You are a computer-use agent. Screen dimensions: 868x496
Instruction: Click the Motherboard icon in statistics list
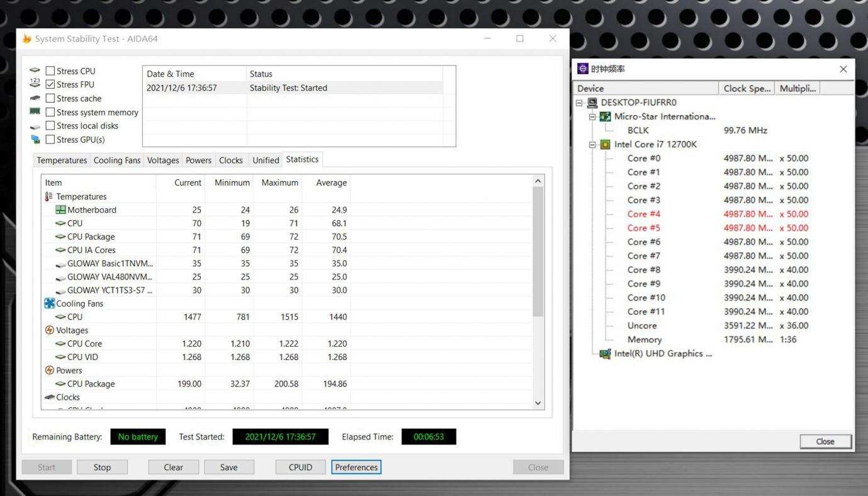[x=60, y=210]
